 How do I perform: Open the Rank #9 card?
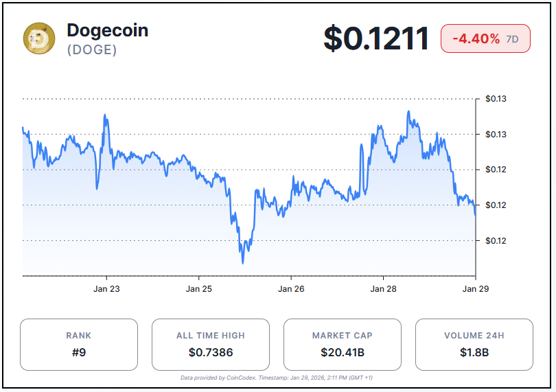pyautogui.click(x=79, y=345)
